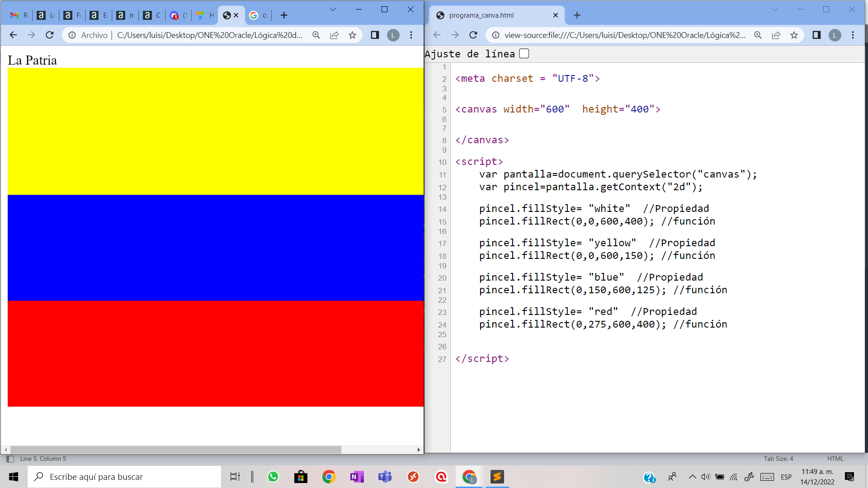Toggle Sublime Text sidebar icon in status bar
The height and width of the screenshot is (488, 868).
click(10, 459)
